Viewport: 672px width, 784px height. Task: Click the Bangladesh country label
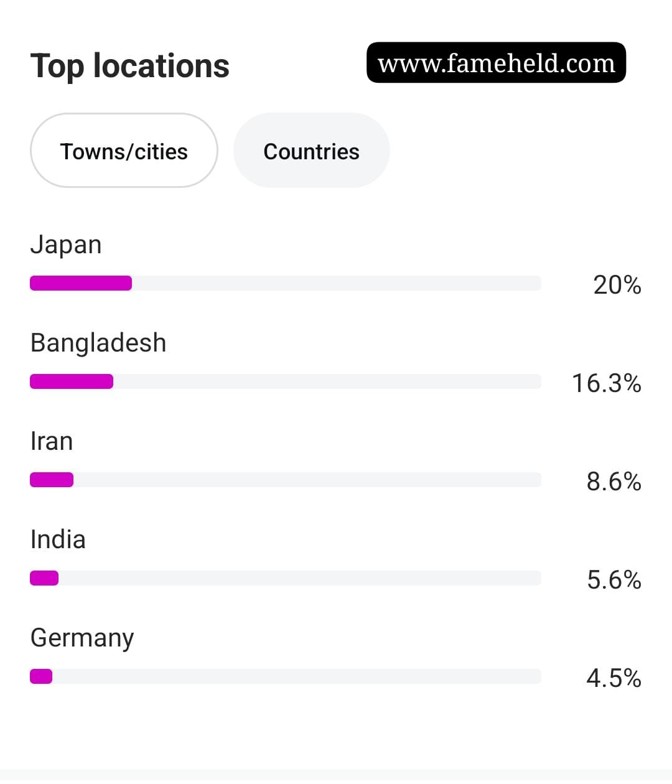tap(98, 343)
